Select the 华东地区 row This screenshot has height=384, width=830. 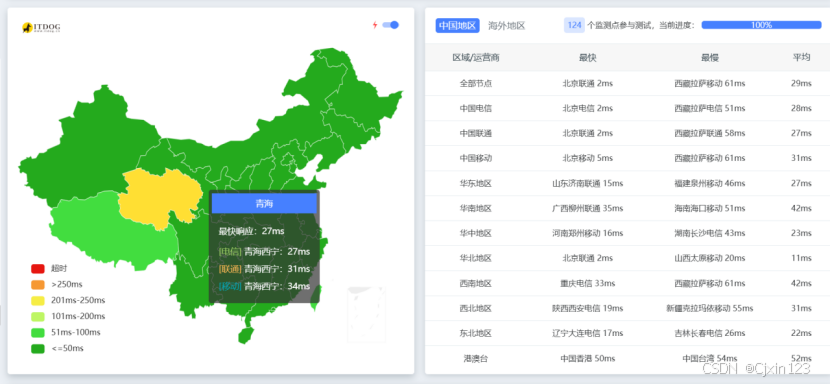click(627, 183)
